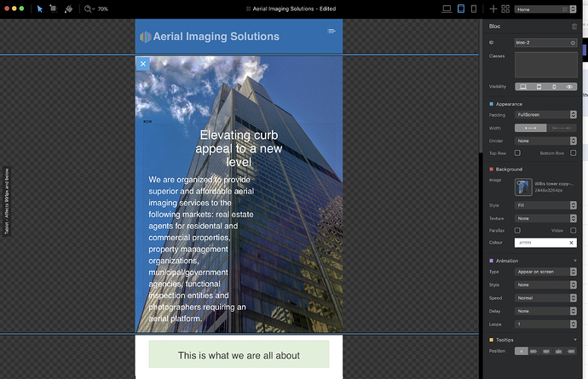Screen dimensions: 588x379
Task: Switch to mobile phone viewport preview
Action: [x=475, y=9]
